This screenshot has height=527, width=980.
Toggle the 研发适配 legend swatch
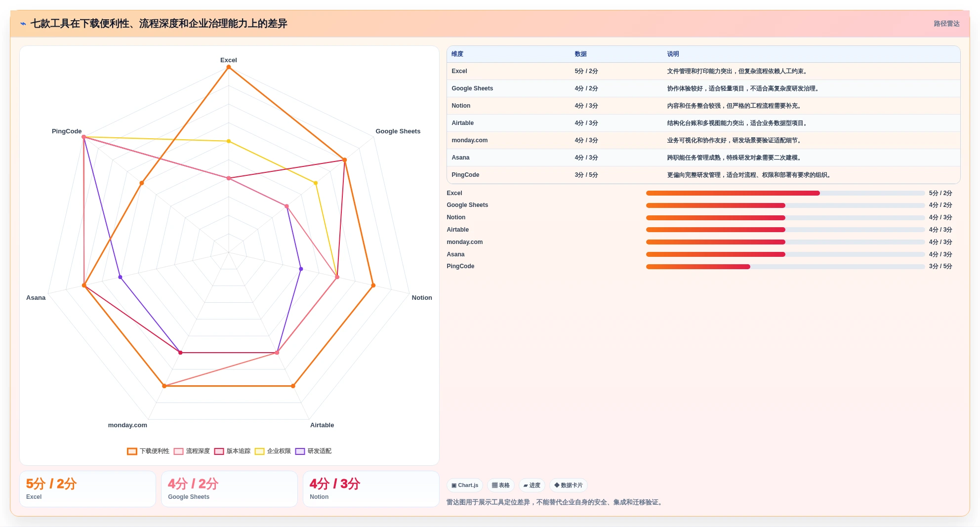click(300, 451)
